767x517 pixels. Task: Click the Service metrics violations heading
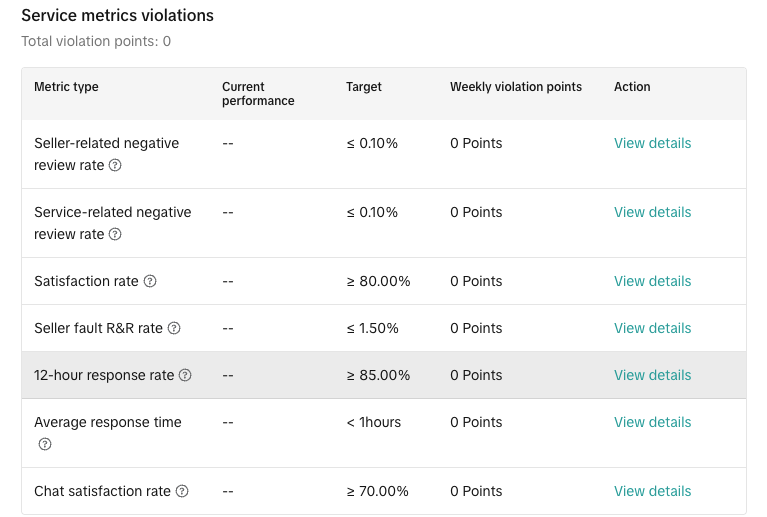pyautogui.click(x=117, y=16)
